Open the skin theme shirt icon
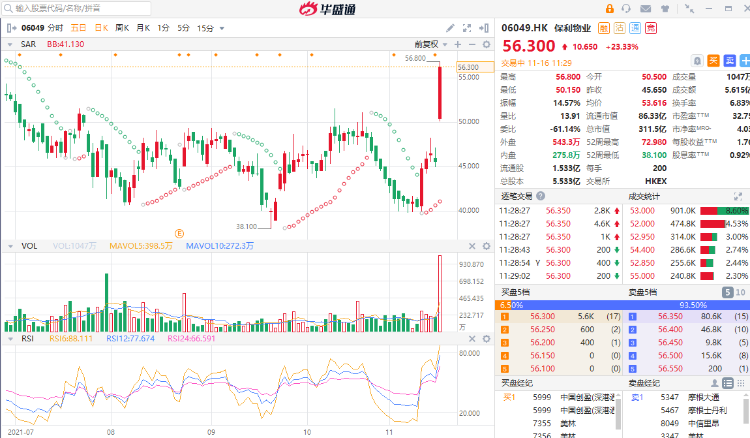The height and width of the screenshot is (438, 750). (x=665, y=8)
